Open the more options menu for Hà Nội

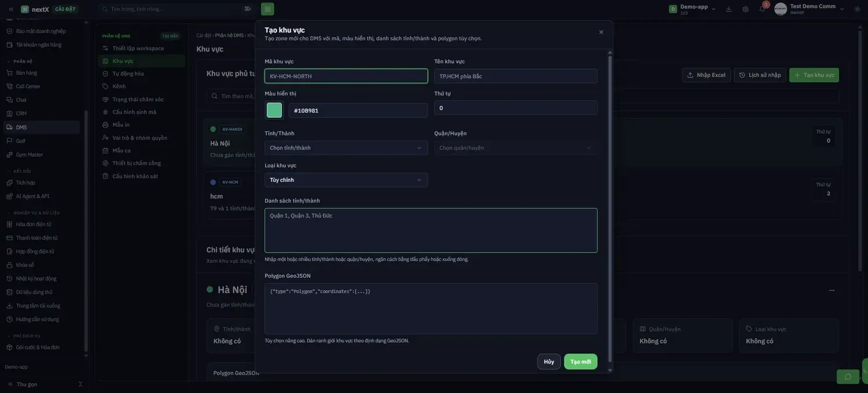tap(832, 290)
